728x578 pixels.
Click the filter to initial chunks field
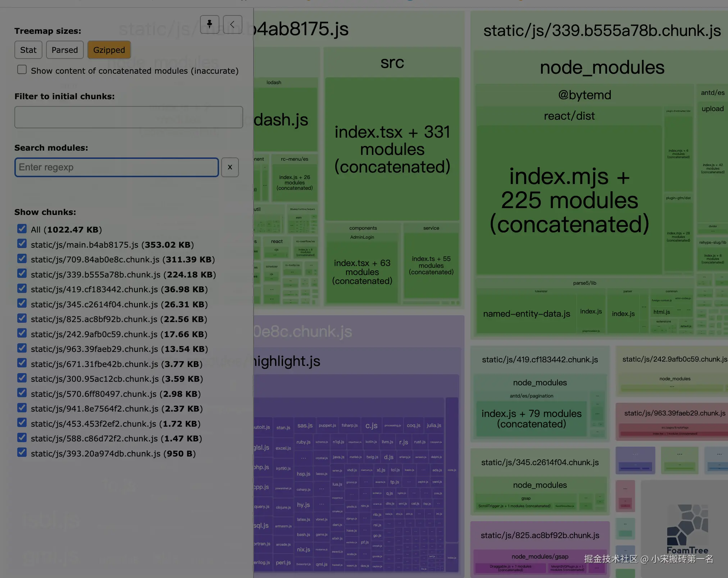click(128, 117)
